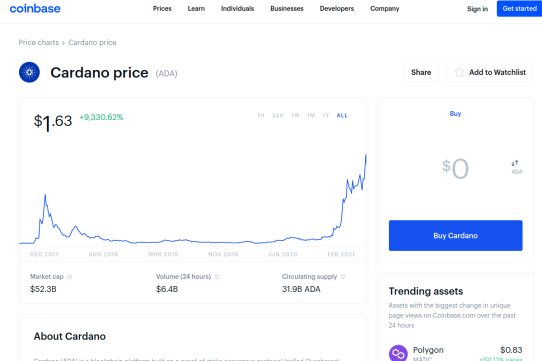Click the Circulating supply info icon
The height and width of the screenshot is (361, 542).
(343, 277)
